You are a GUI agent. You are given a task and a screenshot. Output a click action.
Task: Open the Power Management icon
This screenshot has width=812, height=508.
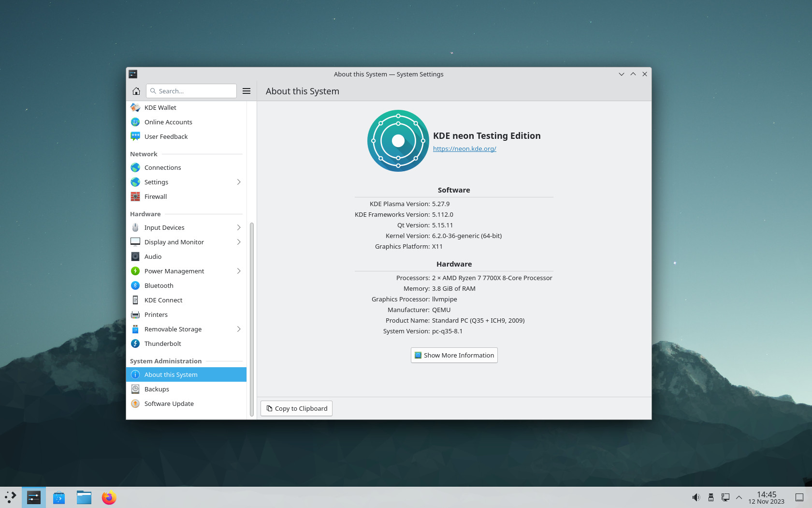click(x=135, y=271)
